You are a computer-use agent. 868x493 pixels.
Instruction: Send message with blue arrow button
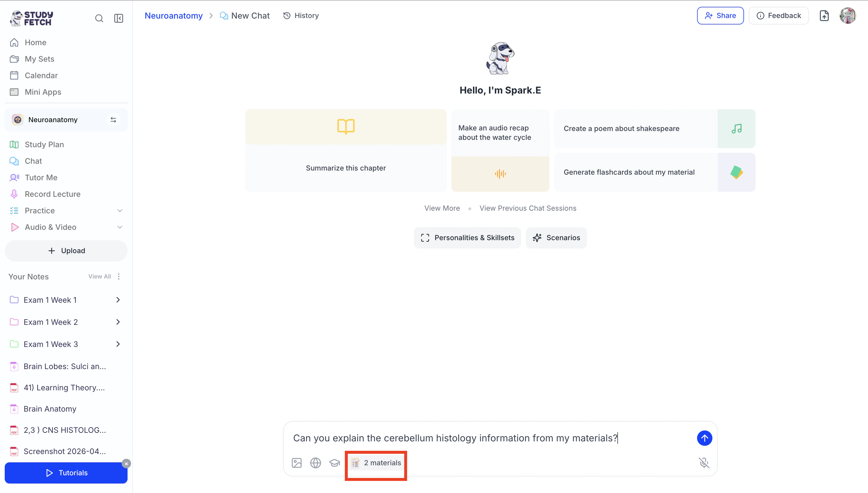704,438
